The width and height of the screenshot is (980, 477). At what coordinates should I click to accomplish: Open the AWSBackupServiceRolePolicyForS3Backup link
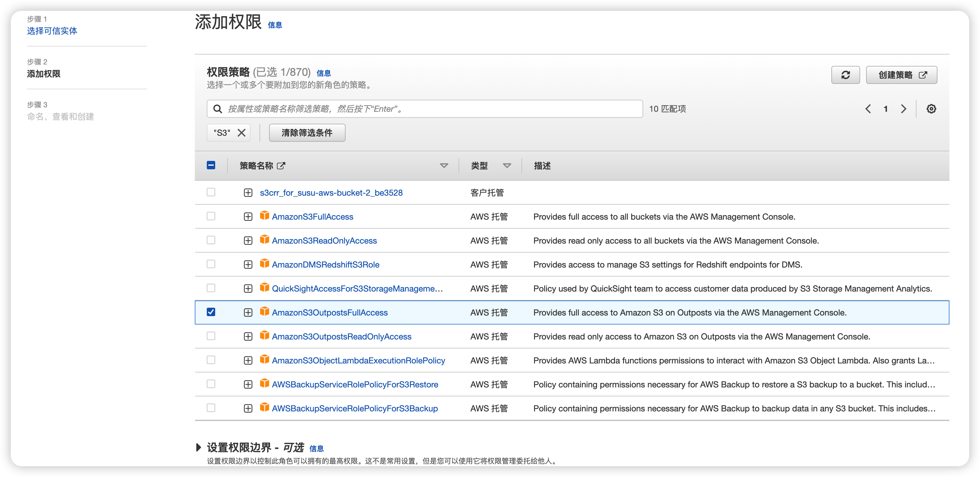pos(355,408)
